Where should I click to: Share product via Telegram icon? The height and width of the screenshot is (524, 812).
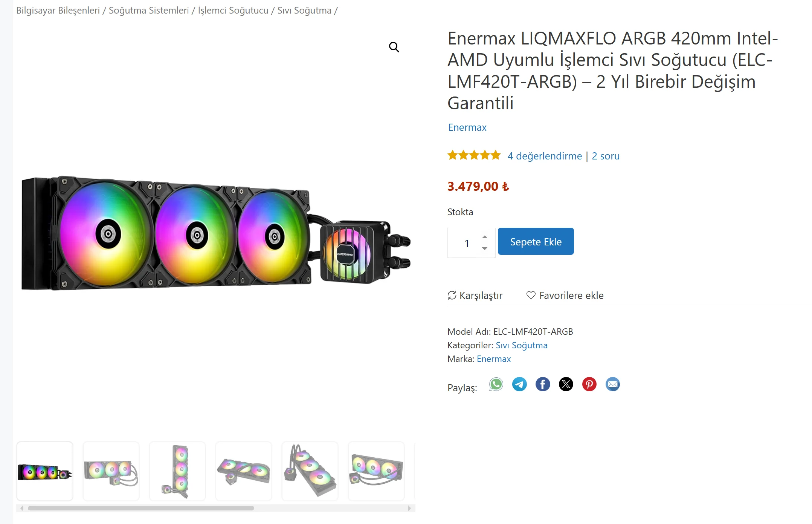click(519, 384)
